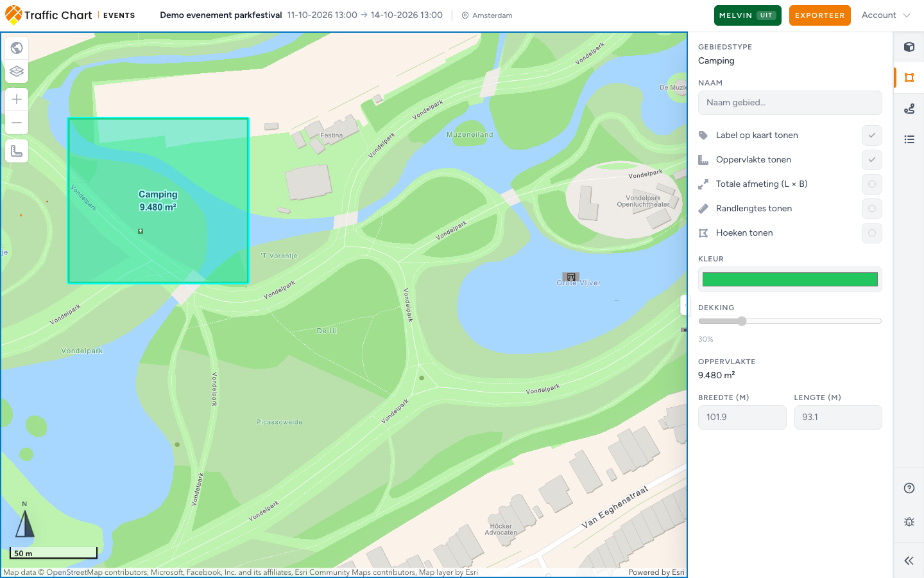This screenshot has height=578, width=924.
Task: Open the green KLEUR color swatch
Action: (790, 279)
